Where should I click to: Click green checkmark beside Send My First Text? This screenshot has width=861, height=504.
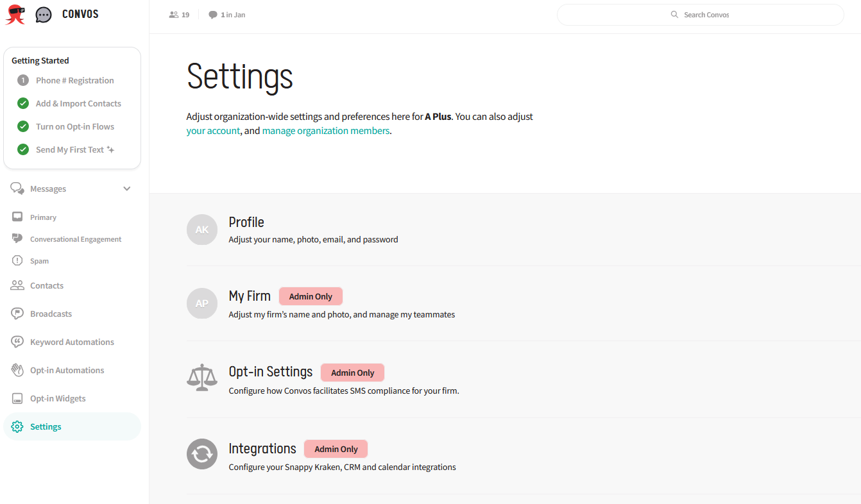click(x=23, y=149)
